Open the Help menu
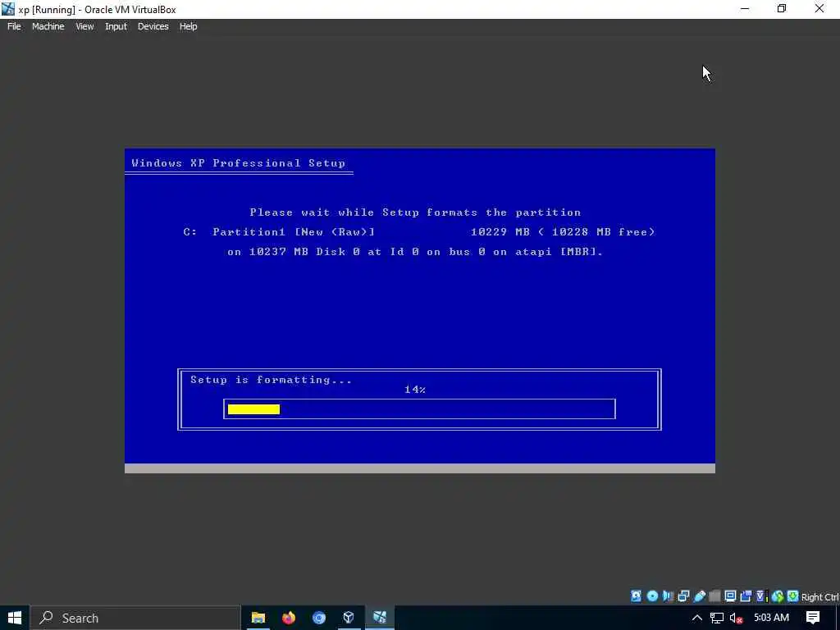This screenshot has height=630, width=840. point(188,26)
